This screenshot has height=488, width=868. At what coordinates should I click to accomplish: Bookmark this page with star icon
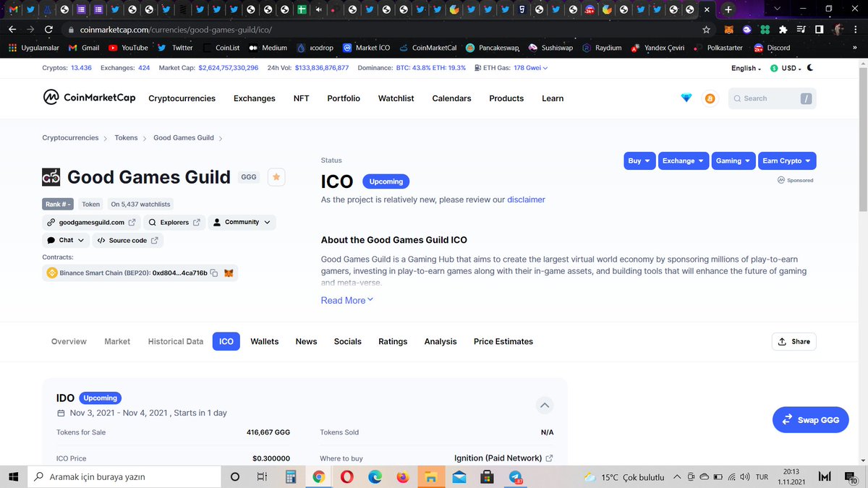(706, 30)
